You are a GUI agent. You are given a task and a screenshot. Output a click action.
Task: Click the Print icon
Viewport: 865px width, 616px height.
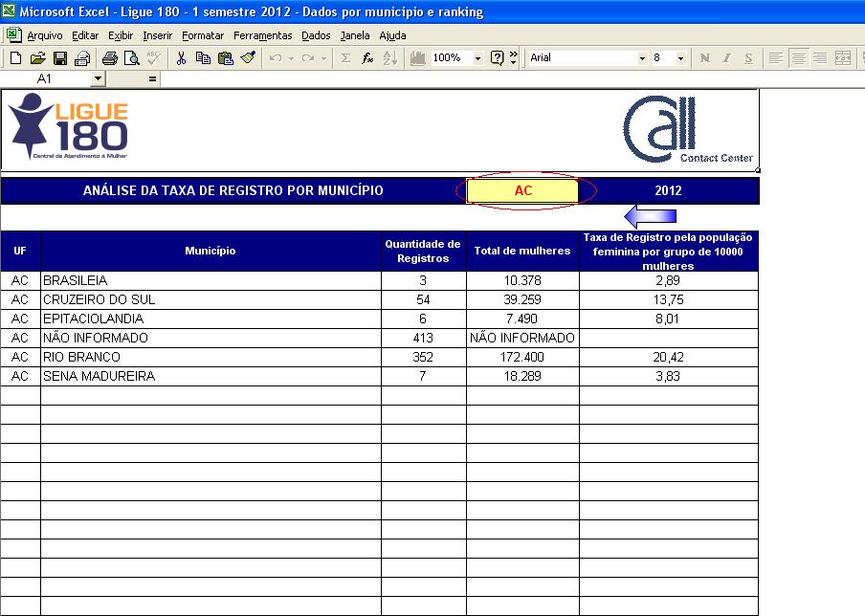110,58
